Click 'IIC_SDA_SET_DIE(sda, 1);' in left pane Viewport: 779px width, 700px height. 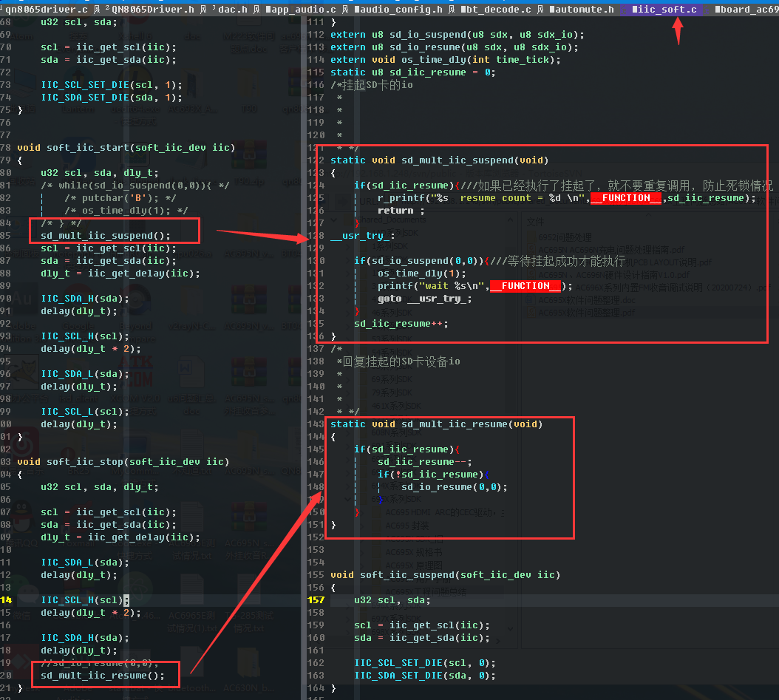coord(112,98)
